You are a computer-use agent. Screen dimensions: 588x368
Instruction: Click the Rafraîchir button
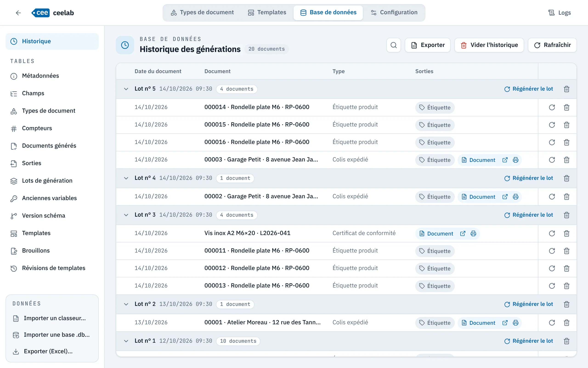(x=552, y=45)
